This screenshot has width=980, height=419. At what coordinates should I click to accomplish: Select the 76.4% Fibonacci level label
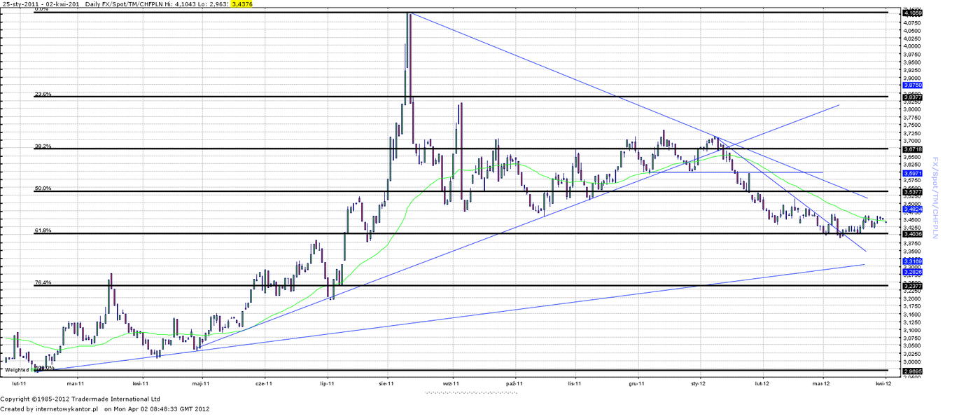[x=43, y=283]
